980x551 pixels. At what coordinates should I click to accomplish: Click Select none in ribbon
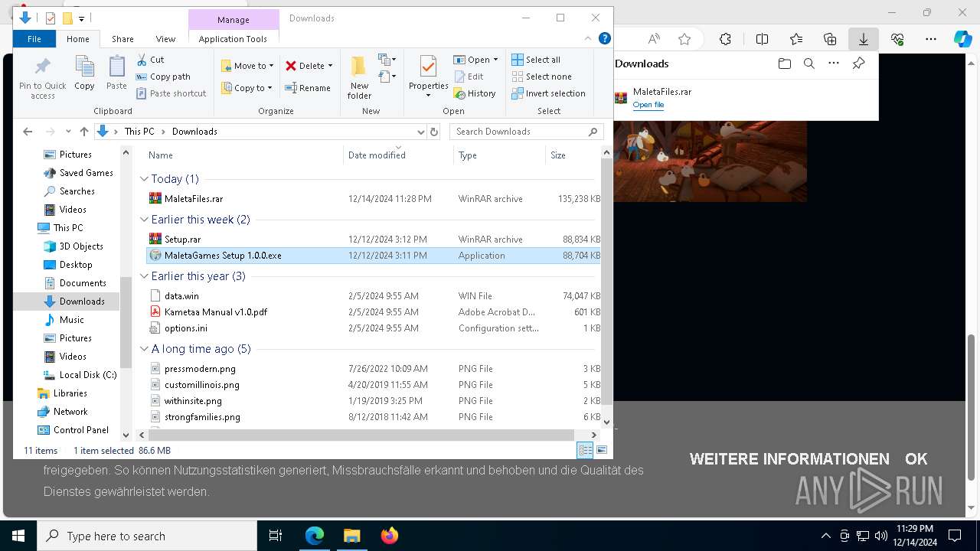pyautogui.click(x=541, y=77)
